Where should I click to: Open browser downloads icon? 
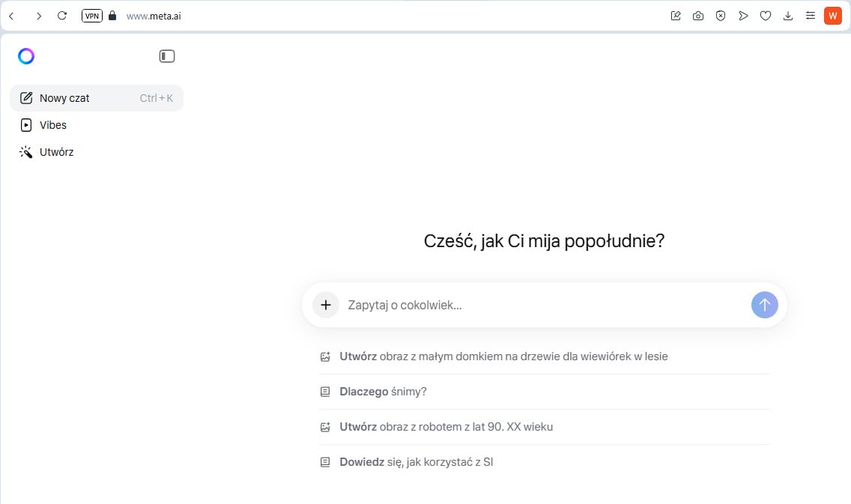(788, 15)
